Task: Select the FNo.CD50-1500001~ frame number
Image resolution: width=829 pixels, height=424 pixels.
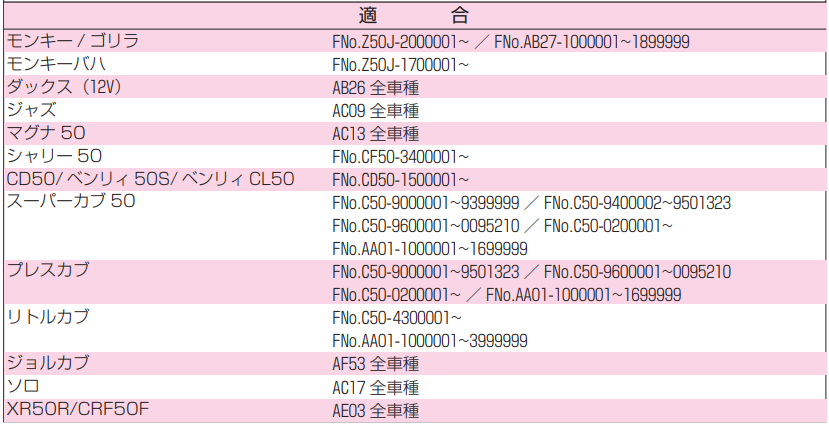Action: point(400,180)
